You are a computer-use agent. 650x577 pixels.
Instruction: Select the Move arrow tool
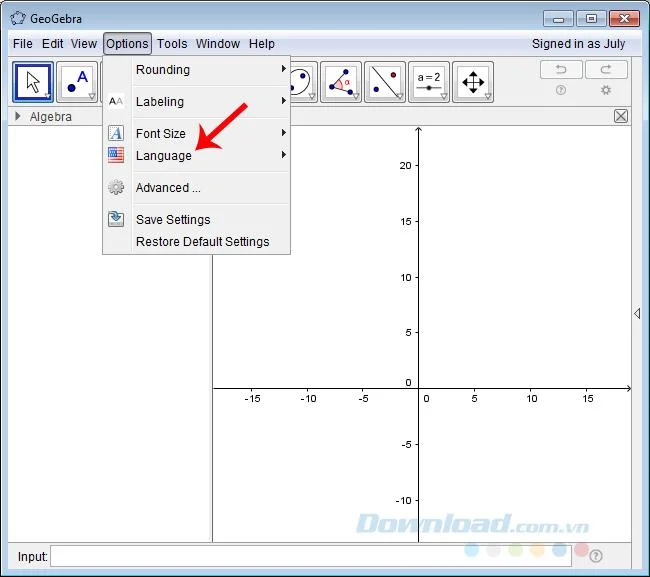point(33,82)
